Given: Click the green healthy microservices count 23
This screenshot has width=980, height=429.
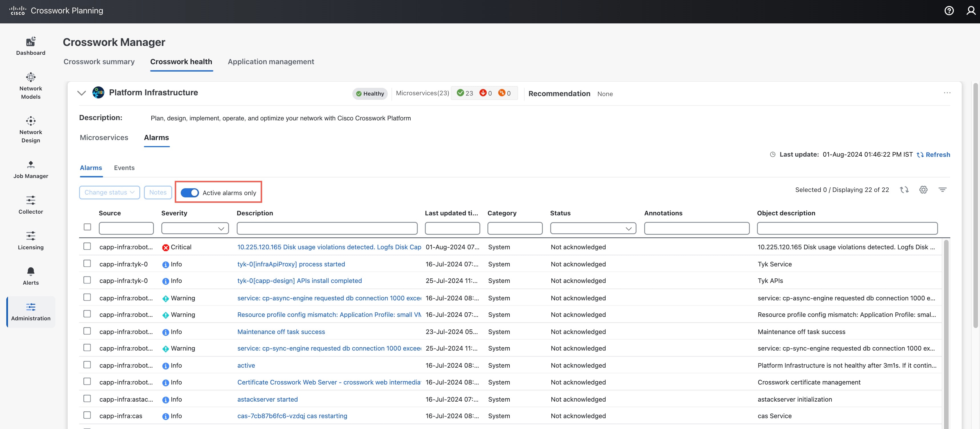Looking at the screenshot, I should (465, 93).
